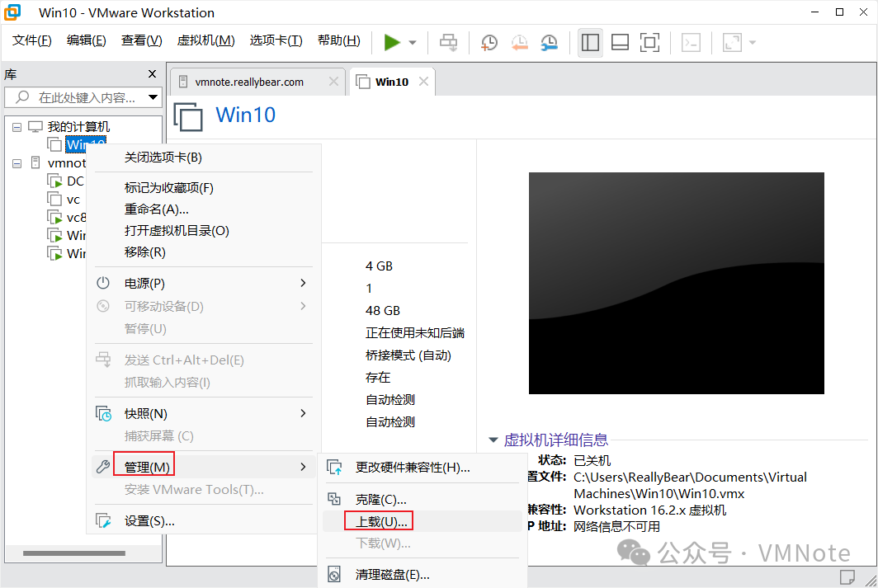Open snapshot manager toolbar icon
The width and height of the screenshot is (878, 588).
[x=550, y=43]
